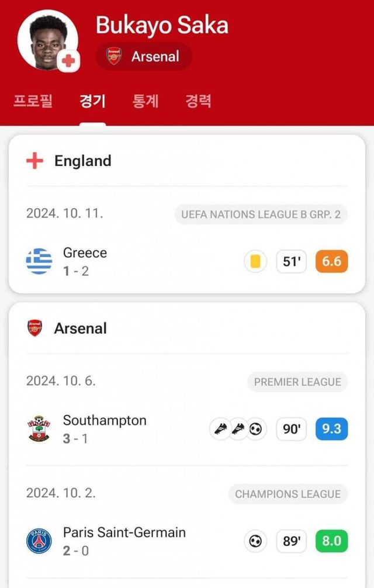Open the Arsenal club chip
374x588 pixels.
coord(143,57)
